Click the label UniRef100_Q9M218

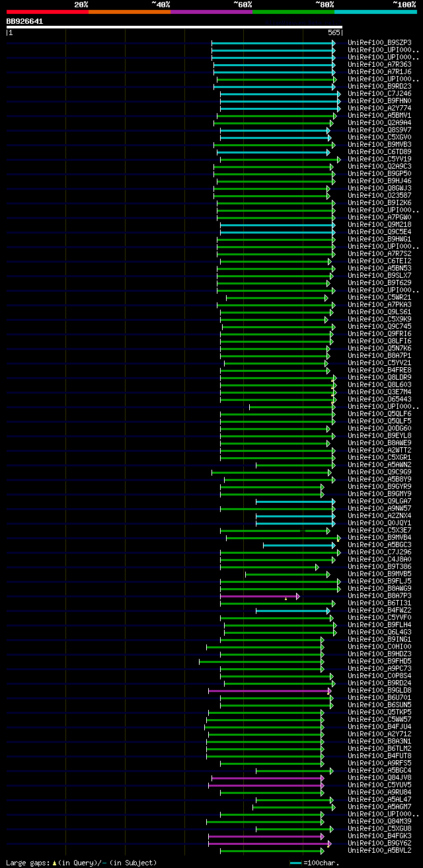click(379, 225)
